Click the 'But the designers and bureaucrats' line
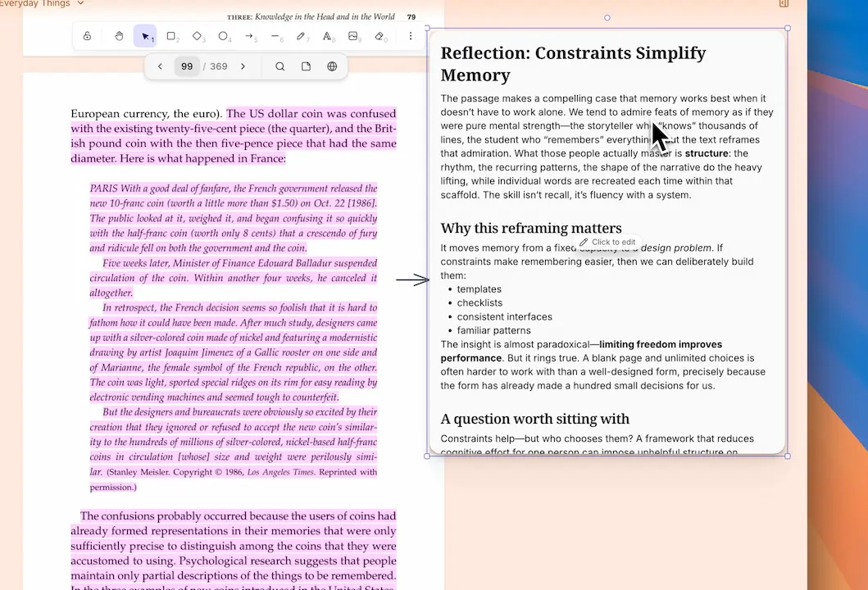The width and height of the screenshot is (868, 590). click(x=239, y=412)
